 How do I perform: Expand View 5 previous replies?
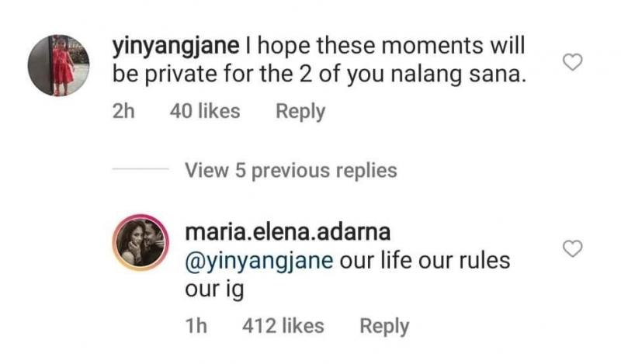290,170
